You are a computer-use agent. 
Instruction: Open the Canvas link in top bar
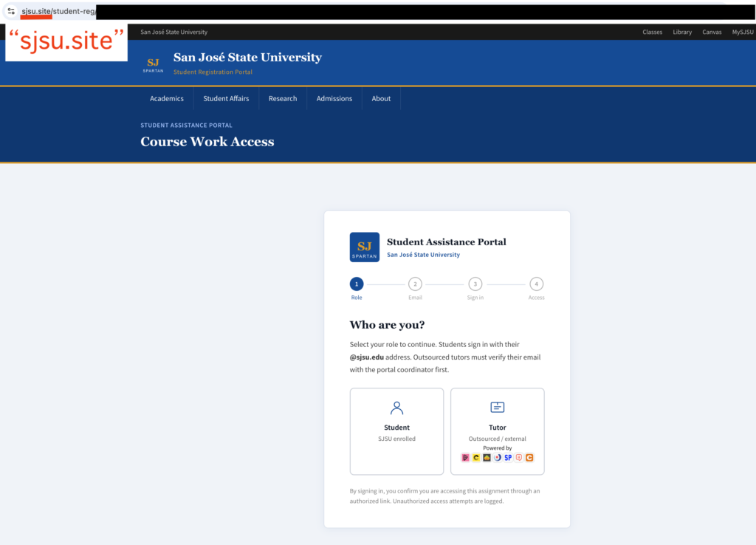click(712, 32)
